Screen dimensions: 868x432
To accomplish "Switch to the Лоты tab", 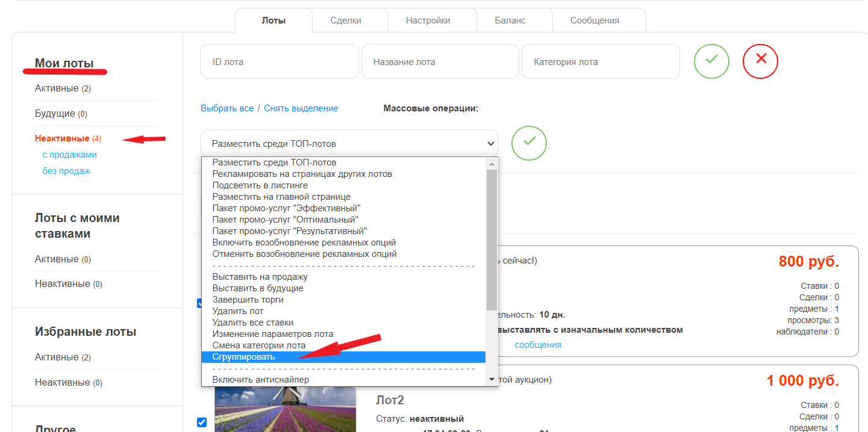I will click(273, 20).
